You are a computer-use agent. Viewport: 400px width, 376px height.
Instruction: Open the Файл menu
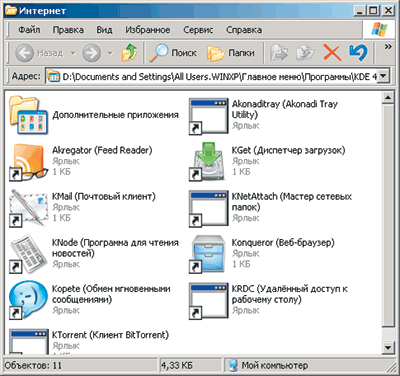(29, 30)
